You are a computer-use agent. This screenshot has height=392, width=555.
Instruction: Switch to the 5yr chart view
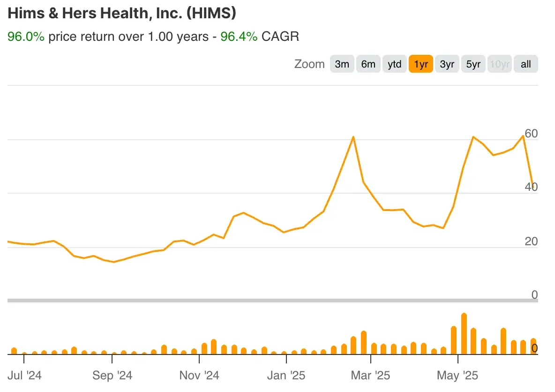tap(473, 64)
